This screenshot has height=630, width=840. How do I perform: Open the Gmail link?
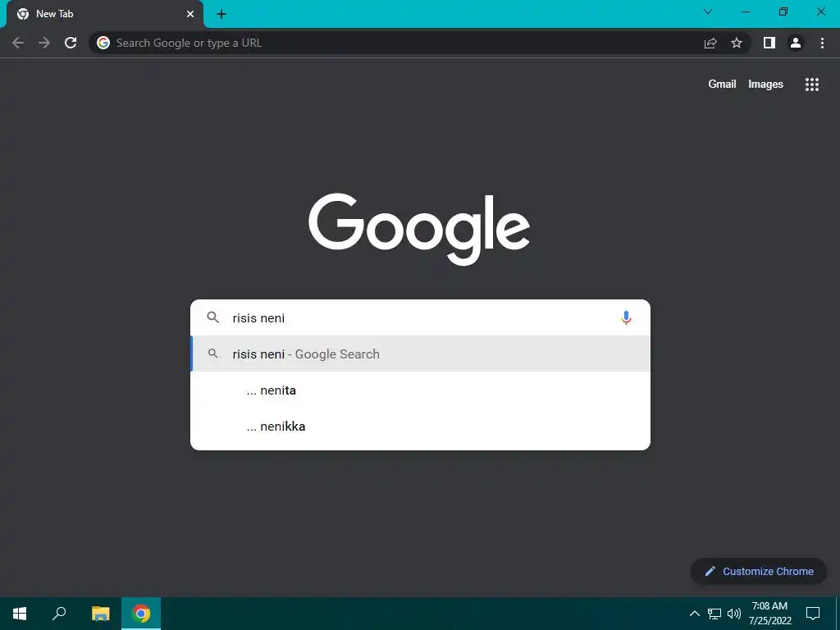(722, 84)
